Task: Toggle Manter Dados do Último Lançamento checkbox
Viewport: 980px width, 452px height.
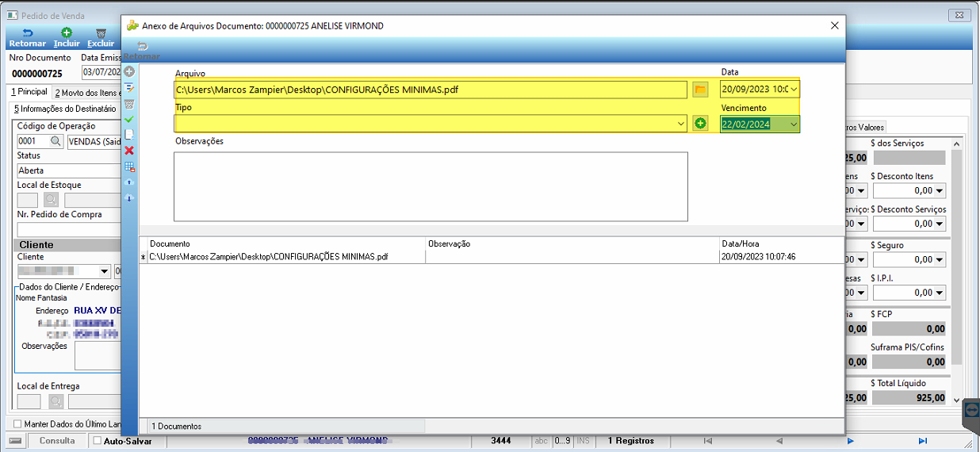Action: tap(17, 424)
